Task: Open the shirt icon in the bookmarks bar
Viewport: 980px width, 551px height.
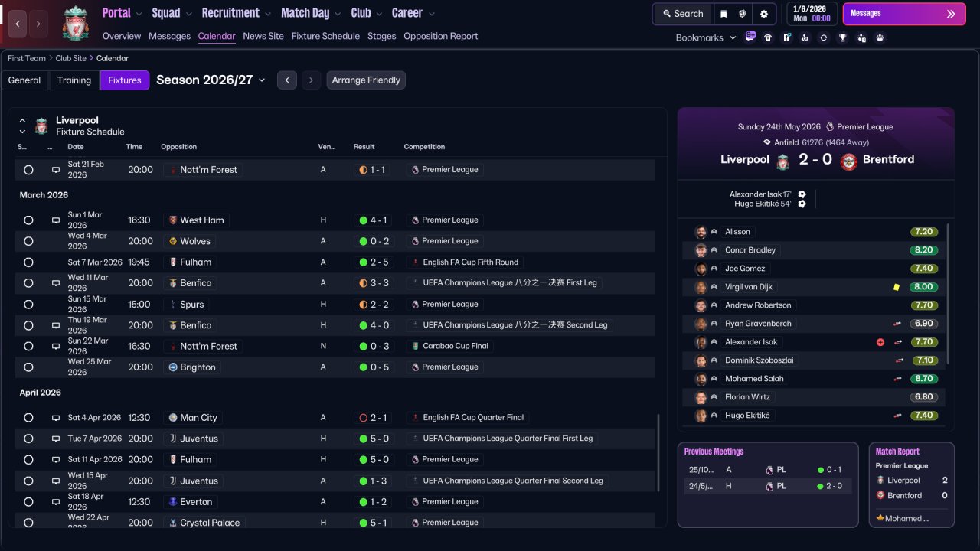Action: click(x=768, y=37)
